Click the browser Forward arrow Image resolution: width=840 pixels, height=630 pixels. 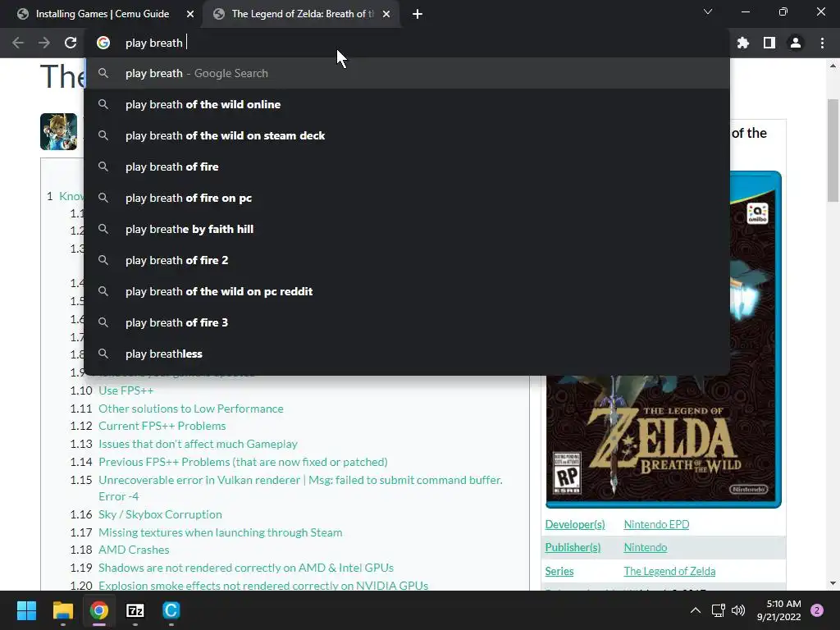click(x=44, y=43)
